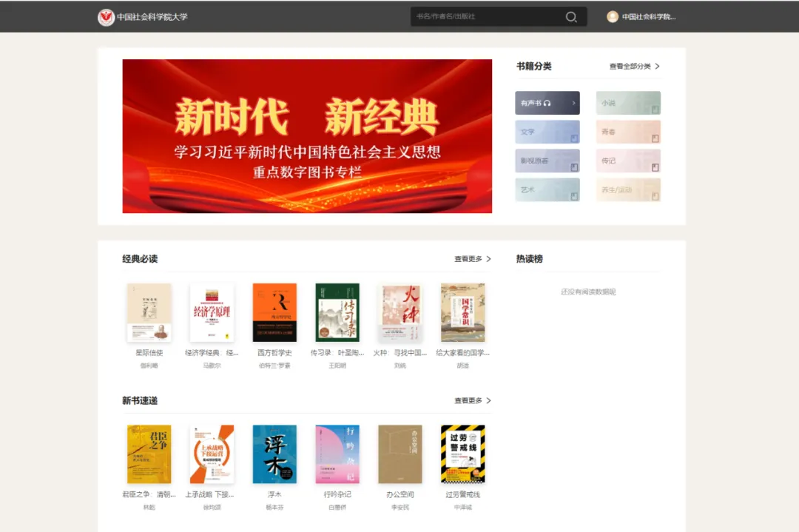Viewport: 799px width, 532px height.
Task: Click the headphone icon on 有声书
Action: [x=547, y=103]
